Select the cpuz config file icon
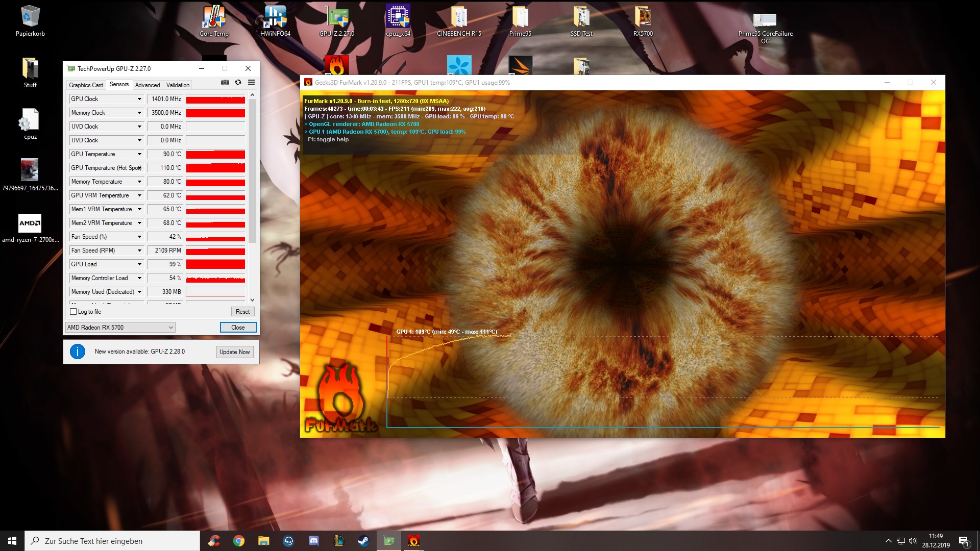Image resolution: width=980 pixels, height=551 pixels. 30,124
